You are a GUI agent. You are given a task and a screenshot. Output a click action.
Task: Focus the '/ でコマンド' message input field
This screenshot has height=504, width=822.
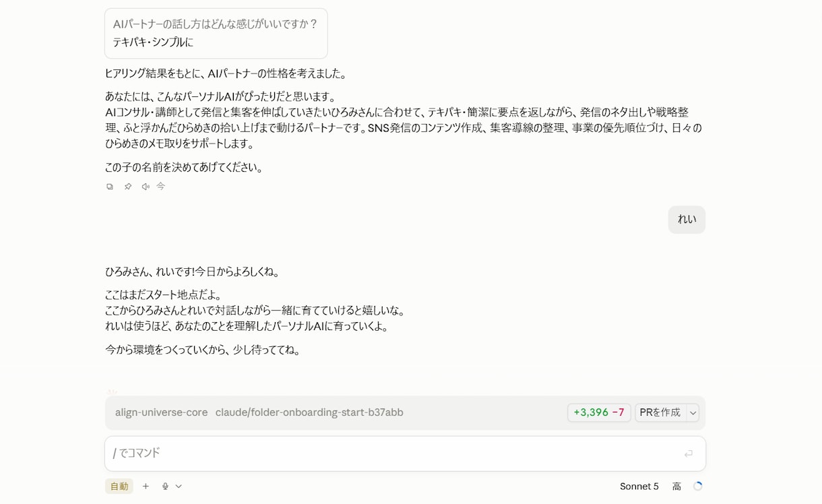pos(405,453)
